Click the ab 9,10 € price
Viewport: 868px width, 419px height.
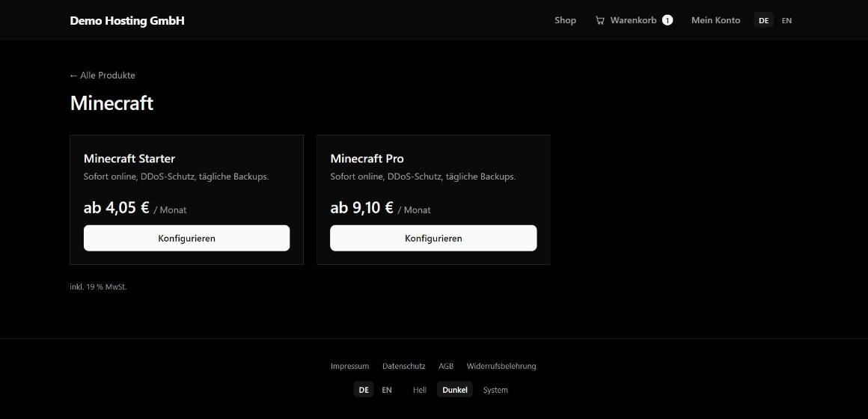click(x=361, y=207)
